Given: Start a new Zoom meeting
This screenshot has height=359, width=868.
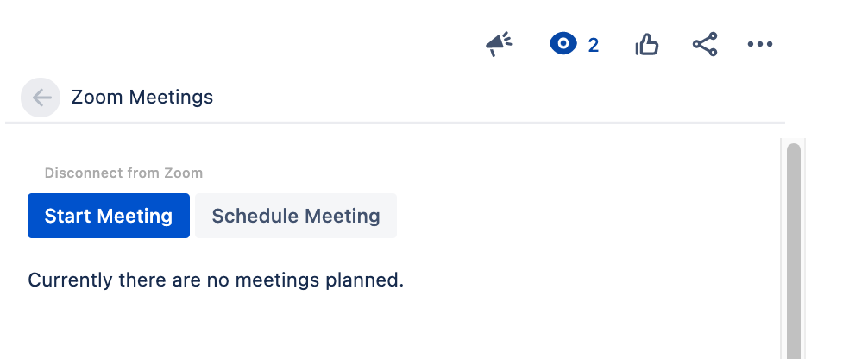Looking at the screenshot, I should click(x=109, y=216).
